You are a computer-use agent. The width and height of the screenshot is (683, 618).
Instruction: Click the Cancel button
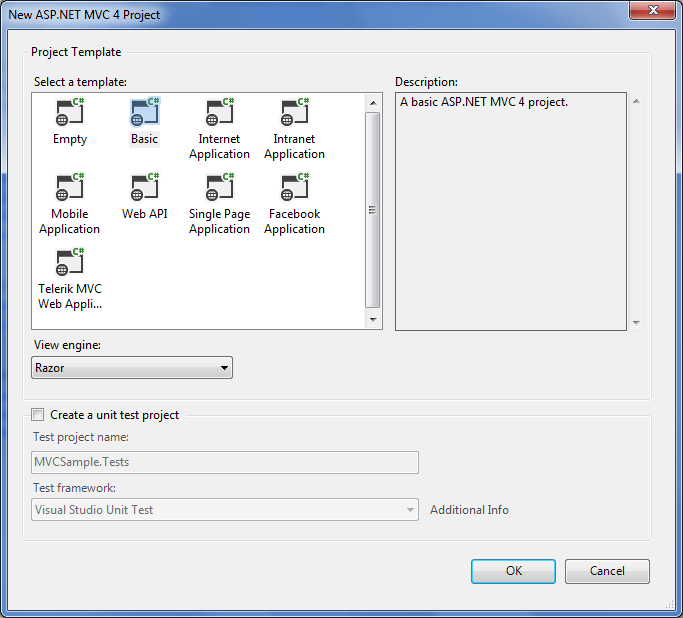pos(607,571)
